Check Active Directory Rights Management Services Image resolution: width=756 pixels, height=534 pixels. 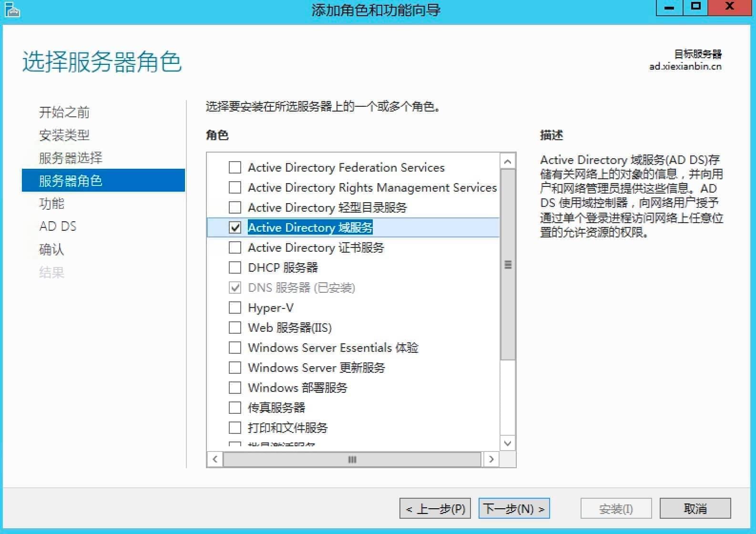pos(235,187)
